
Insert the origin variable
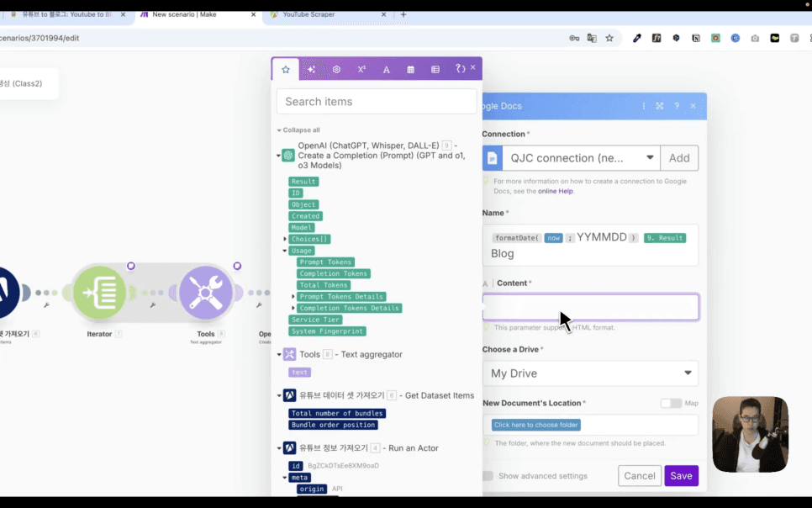pos(312,489)
